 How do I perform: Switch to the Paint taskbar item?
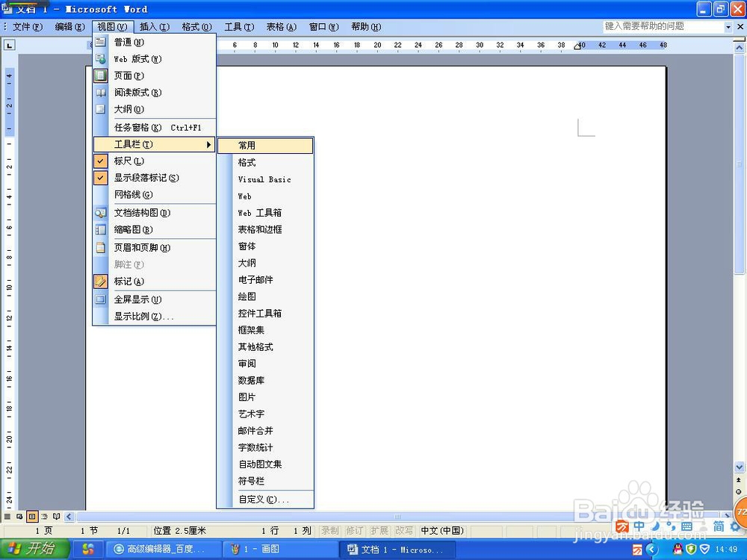click(281, 549)
